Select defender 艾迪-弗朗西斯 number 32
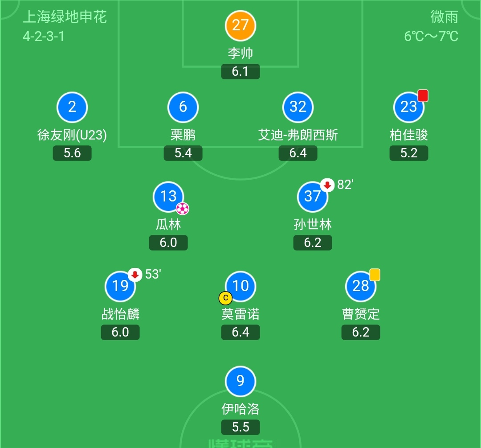 [x=298, y=107]
